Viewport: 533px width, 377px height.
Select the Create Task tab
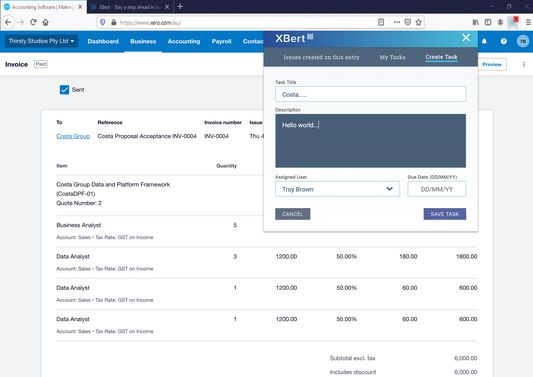(441, 57)
